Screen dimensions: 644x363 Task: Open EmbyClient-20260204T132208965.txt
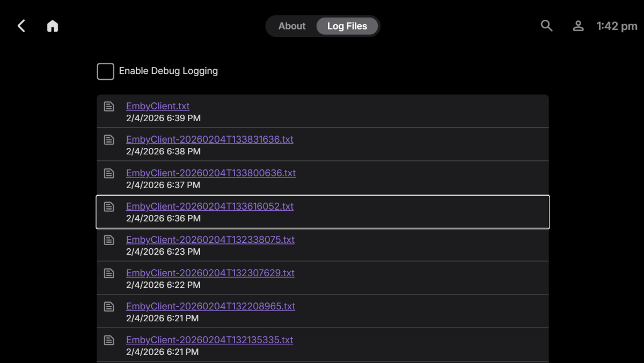tap(210, 306)
